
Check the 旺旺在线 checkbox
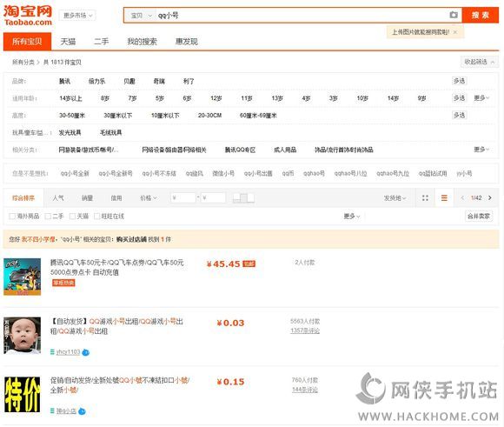tap(96, 217)
